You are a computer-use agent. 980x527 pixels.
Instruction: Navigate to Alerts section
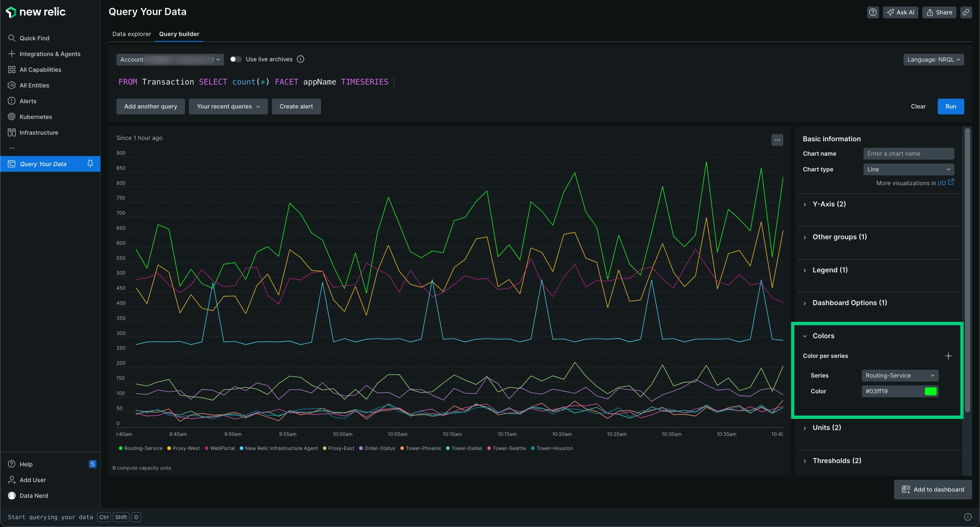pos(27,101)
